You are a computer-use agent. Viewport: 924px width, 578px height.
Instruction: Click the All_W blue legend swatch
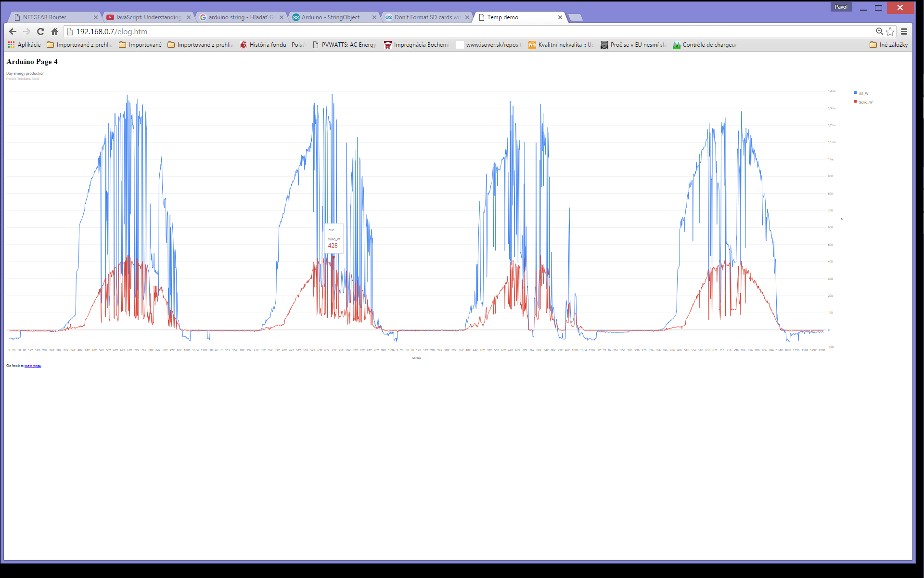pos(855,93)
